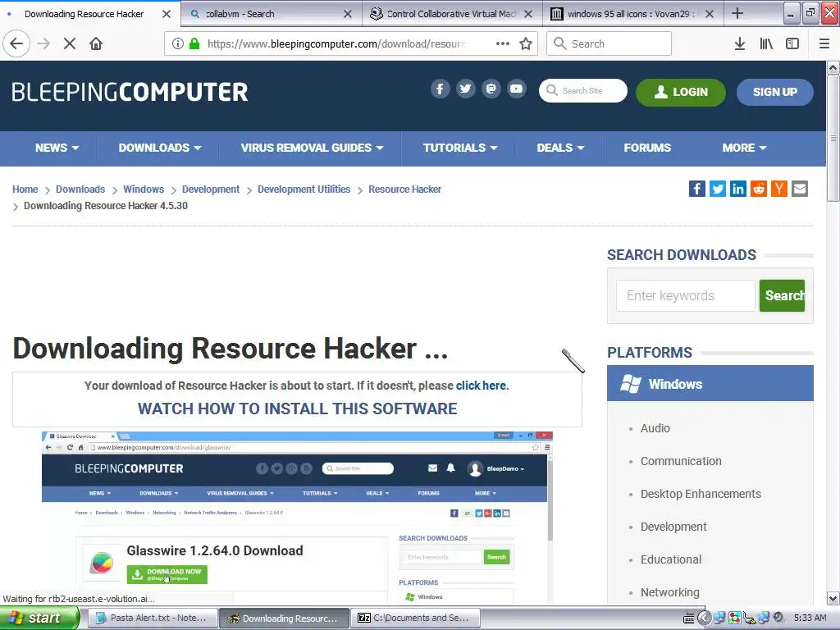This screenshot has width=840, height=630.
Task: Open the Educational category link
Action: (671, 559)
